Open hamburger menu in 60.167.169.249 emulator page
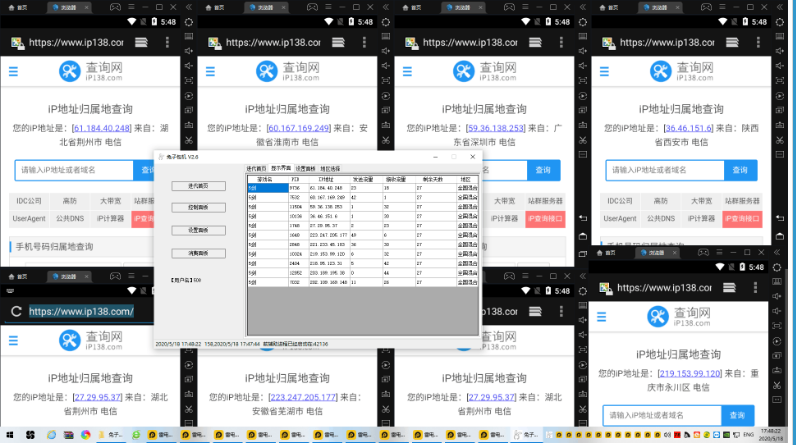 coord(210,72)
